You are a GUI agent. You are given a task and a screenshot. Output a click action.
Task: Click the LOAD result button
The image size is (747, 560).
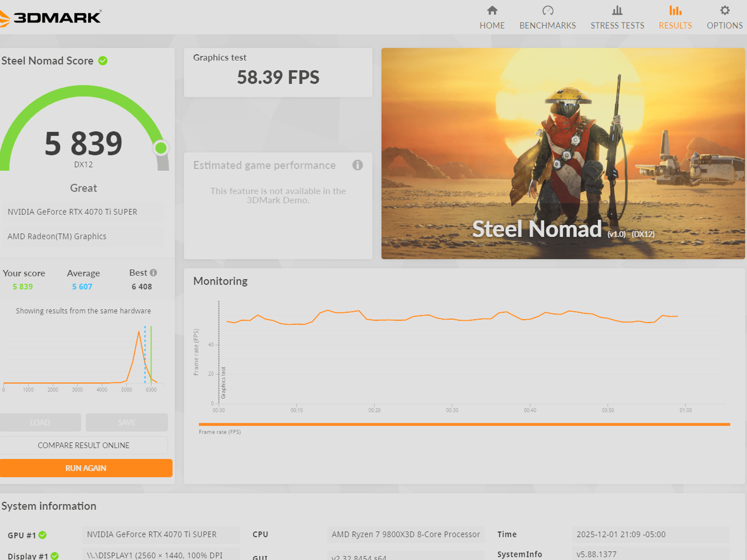click(x=40, y=422)
